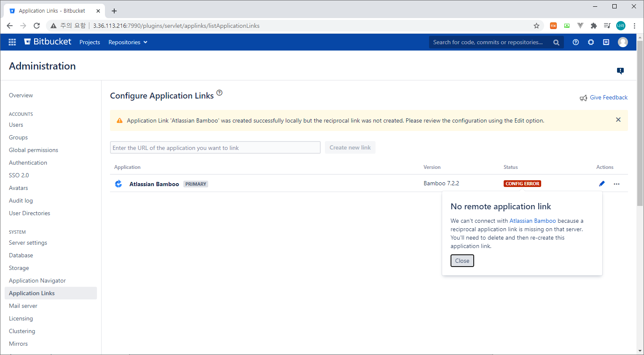Screen dimensions: 644x355
Task: Bookmark this page with star icon
Action: click(x=537, y=26)
